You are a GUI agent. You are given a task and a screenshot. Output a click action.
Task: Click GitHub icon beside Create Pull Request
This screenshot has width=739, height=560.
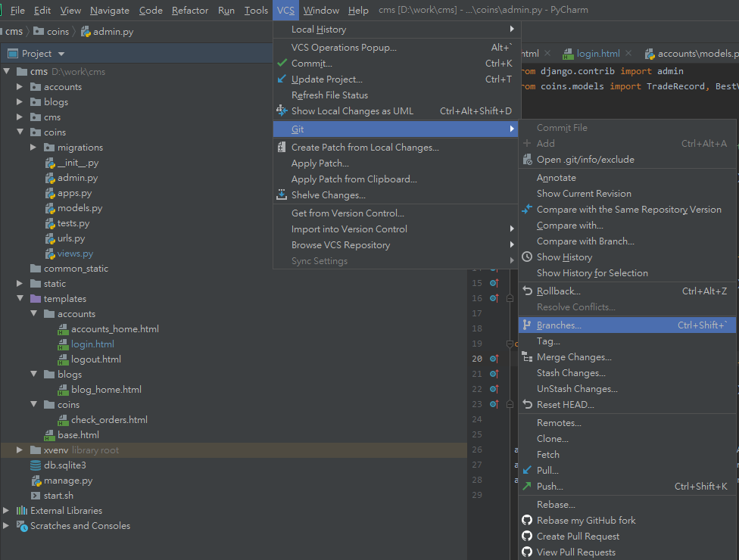[527, 536]
